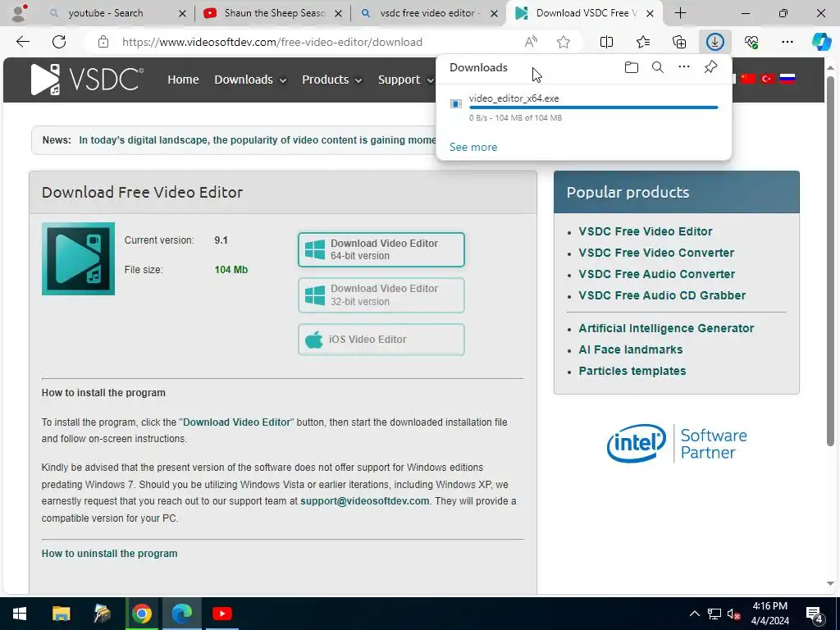Open the Favorites list icon

point(643,42)
